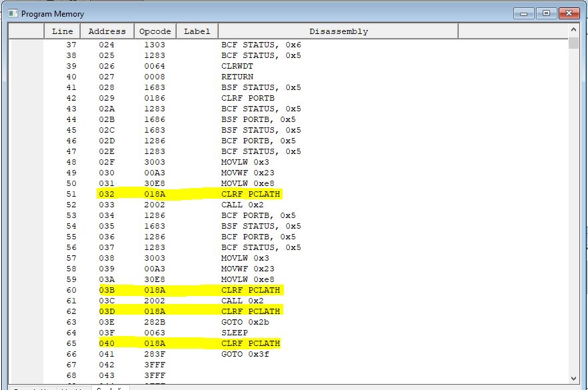This screenshot has width=588, height=390.
Task: Click the scrollbar down arrow
Action: click(x=573, y=379)
